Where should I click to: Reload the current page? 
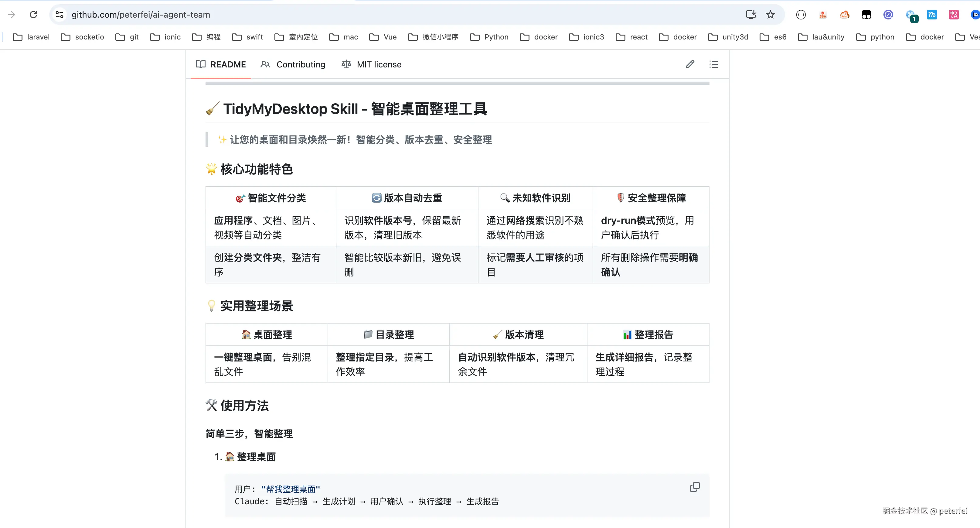[x=33, y=15]
